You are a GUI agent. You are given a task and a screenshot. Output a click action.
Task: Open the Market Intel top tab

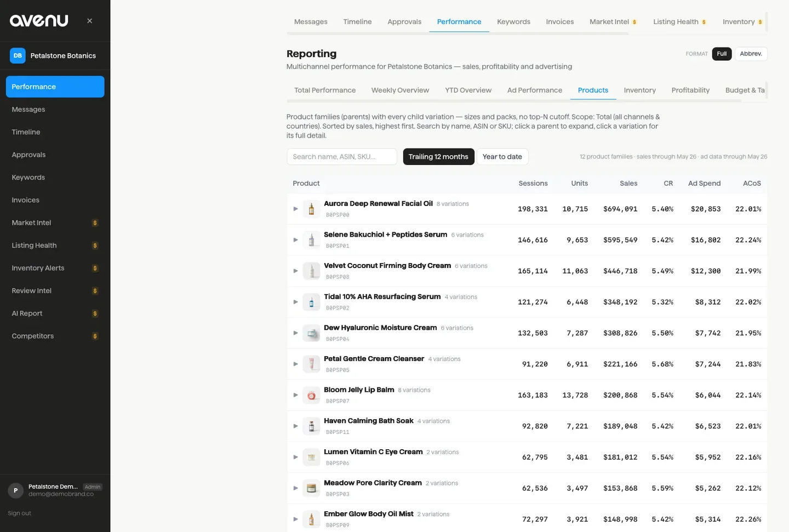tap(613, 22)
